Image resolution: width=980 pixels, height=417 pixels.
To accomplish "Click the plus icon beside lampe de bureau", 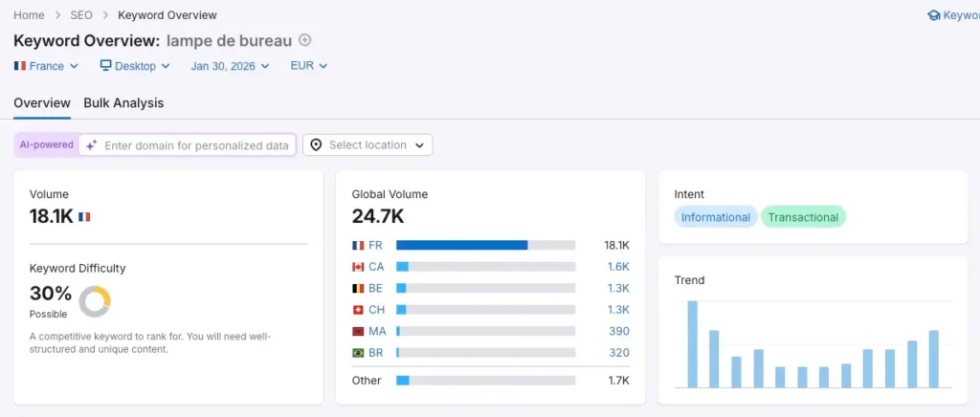I will point(305,40).
